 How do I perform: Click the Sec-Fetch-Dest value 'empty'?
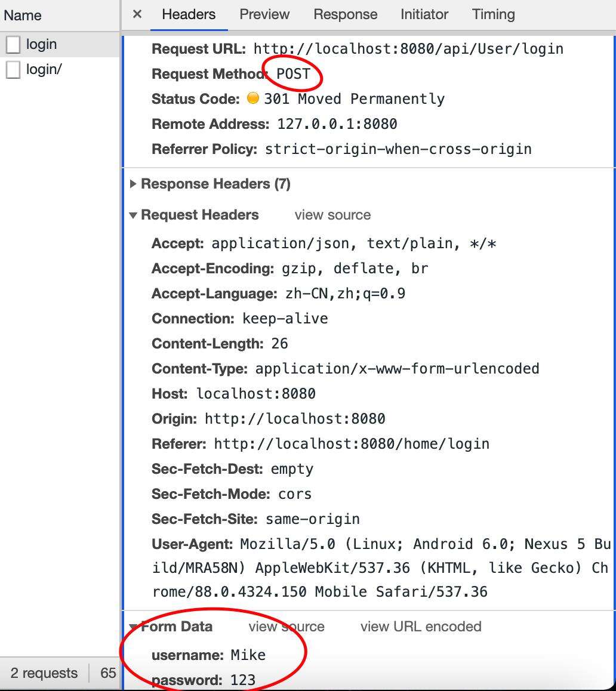[292, 469]
